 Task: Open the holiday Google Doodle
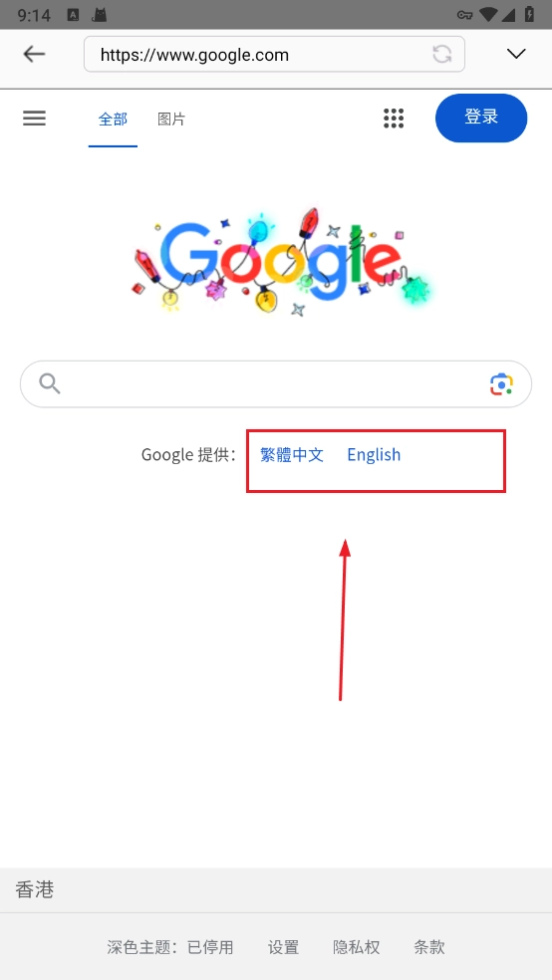[281, 261]
